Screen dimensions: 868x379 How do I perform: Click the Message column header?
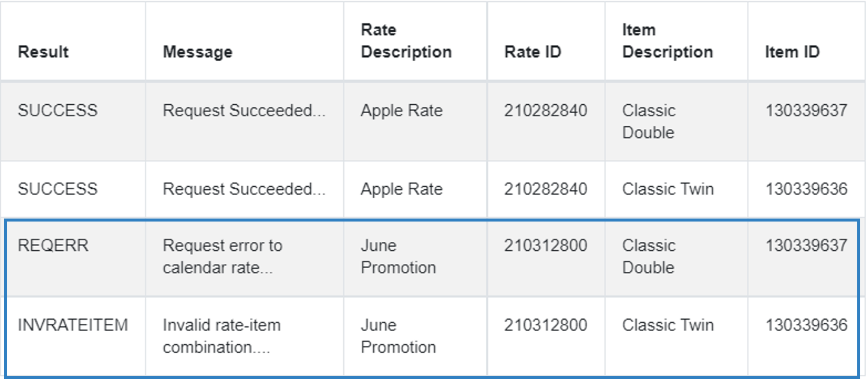click(x=198, y=52)
